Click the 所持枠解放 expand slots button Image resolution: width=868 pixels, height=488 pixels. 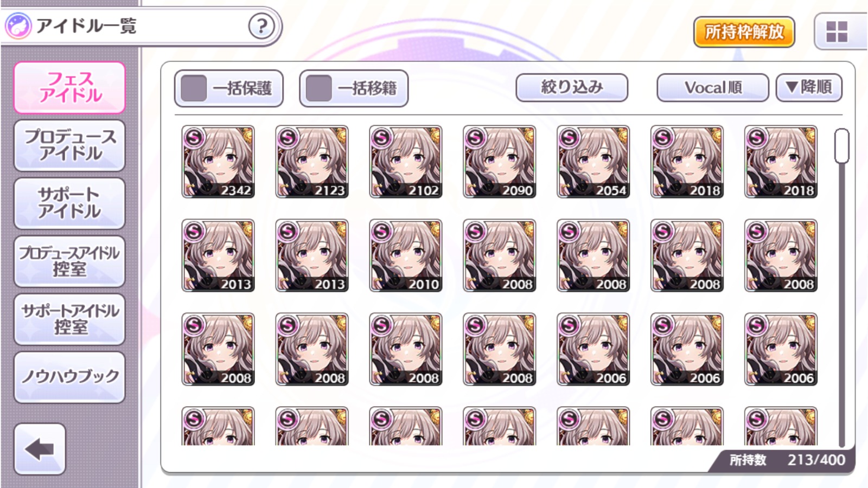point(744,32)
